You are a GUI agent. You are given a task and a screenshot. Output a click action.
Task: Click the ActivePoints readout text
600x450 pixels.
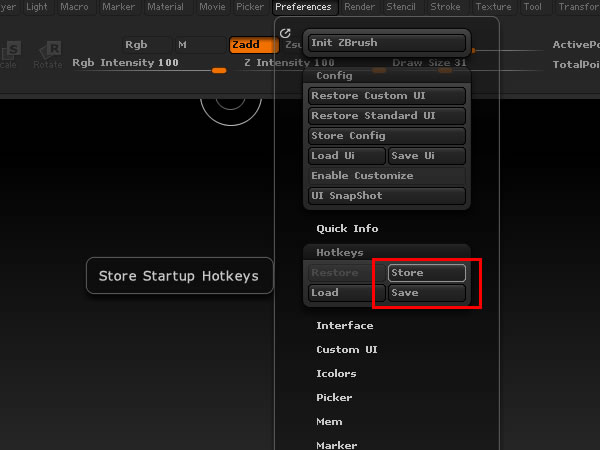[576, 45]
